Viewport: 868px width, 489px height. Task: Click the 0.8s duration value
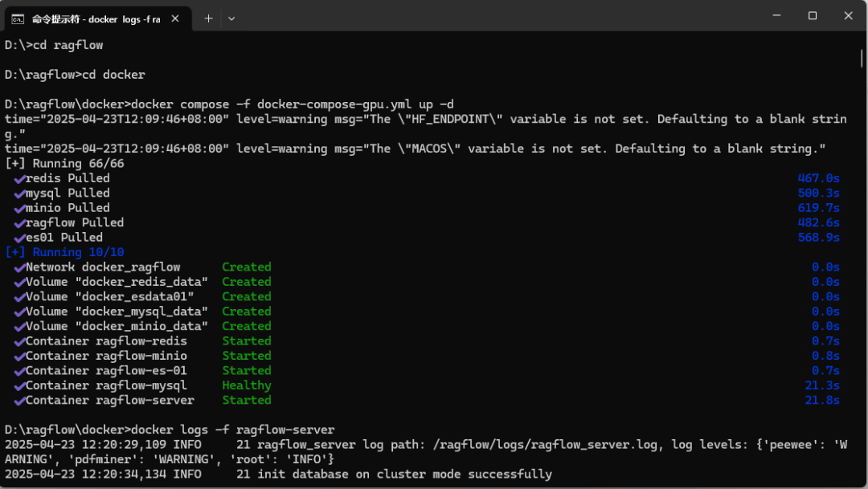point(825,356)
